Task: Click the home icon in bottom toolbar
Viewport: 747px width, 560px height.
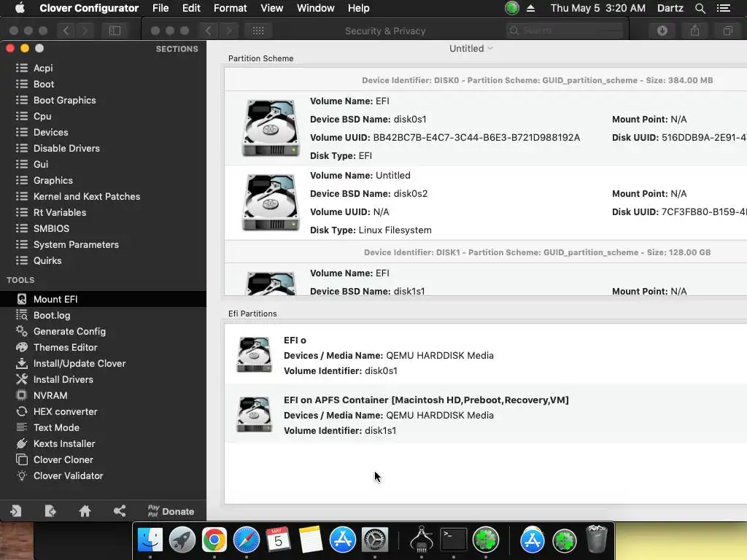Action: click(x=85, y=511)
